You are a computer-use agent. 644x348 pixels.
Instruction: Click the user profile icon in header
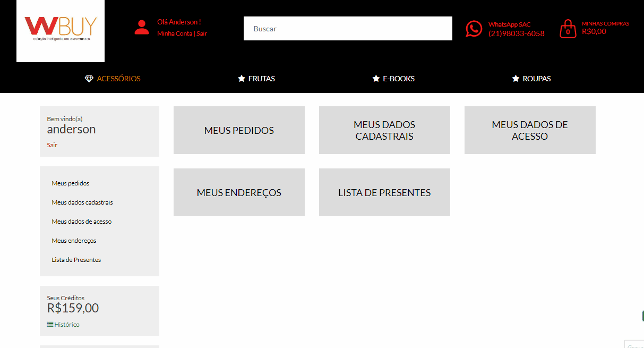point(142,28)
